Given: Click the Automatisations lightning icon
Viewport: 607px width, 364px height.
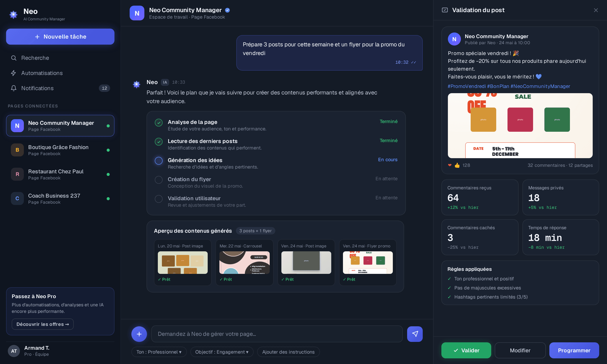Looking at the screenshot, I should point(14,73).
